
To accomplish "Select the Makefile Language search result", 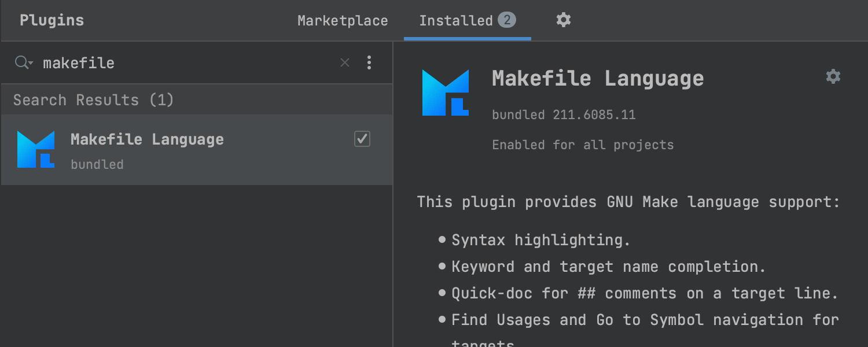I will tap(197, 150).
